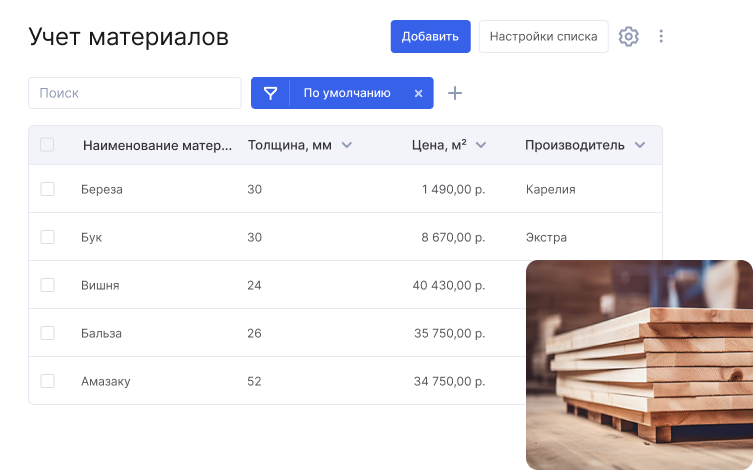Mark the Бальза row checkbox
Viewport: 753px width, 470px height.
pyautogui.click(x=47, y=333)
